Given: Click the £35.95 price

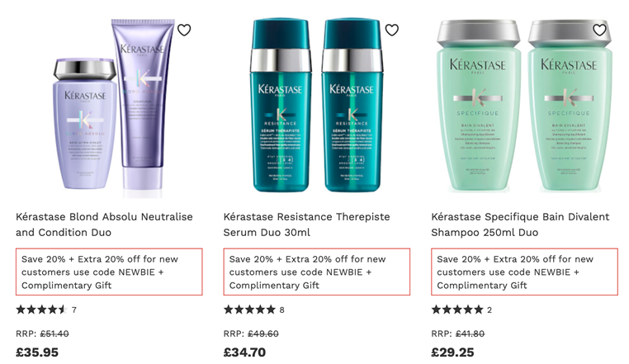Looking at the screenshot, I should [37, 352].
